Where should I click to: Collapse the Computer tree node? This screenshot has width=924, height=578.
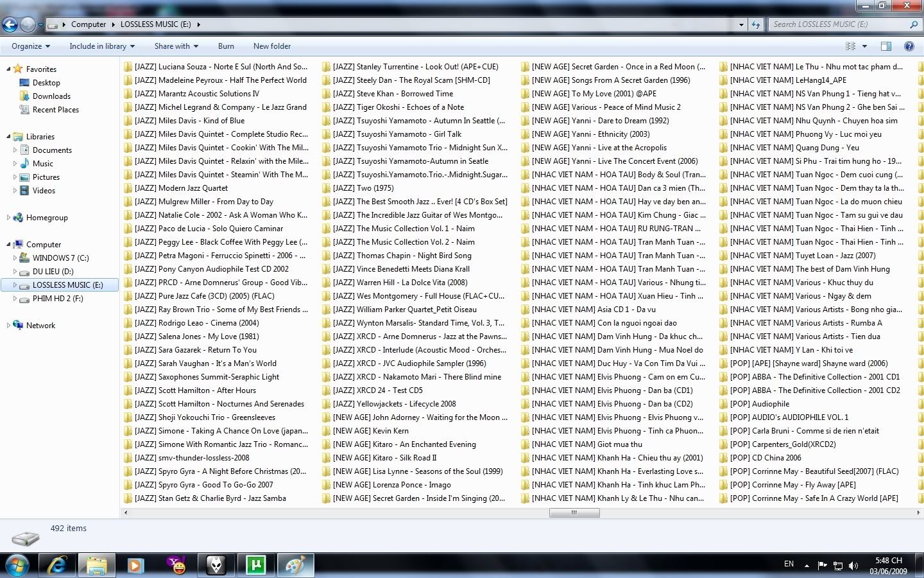8,244
